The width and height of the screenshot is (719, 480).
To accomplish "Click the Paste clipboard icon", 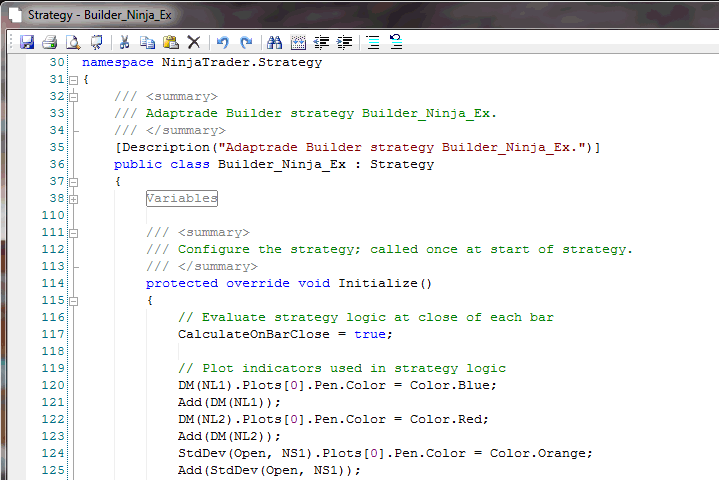I will pyautogui.click(x=171, y=42).
